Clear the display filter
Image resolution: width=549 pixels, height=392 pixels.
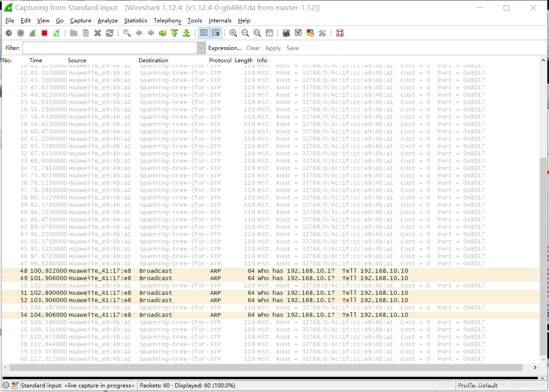click(x=253, y=48)
